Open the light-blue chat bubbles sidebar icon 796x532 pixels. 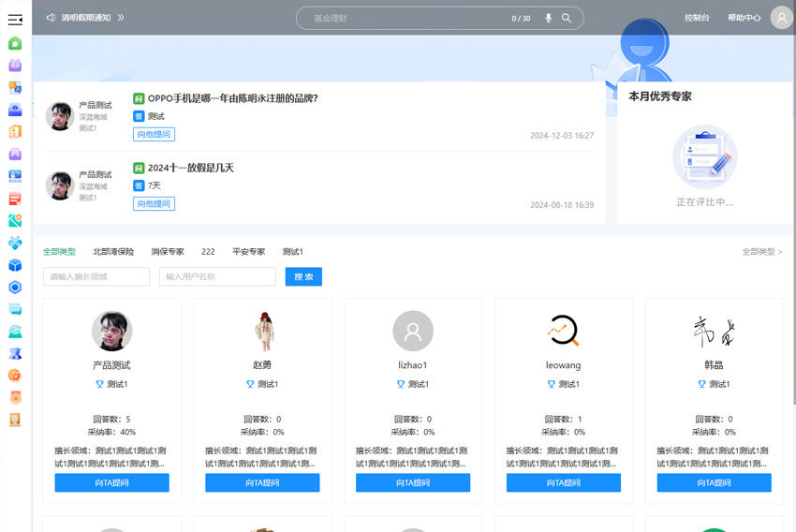(x=15, y=309)
